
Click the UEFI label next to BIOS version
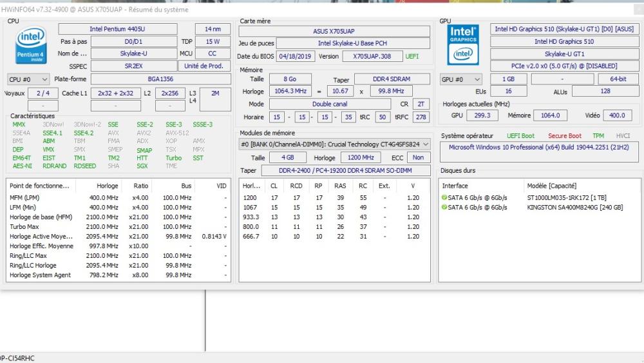click(412, 56)
